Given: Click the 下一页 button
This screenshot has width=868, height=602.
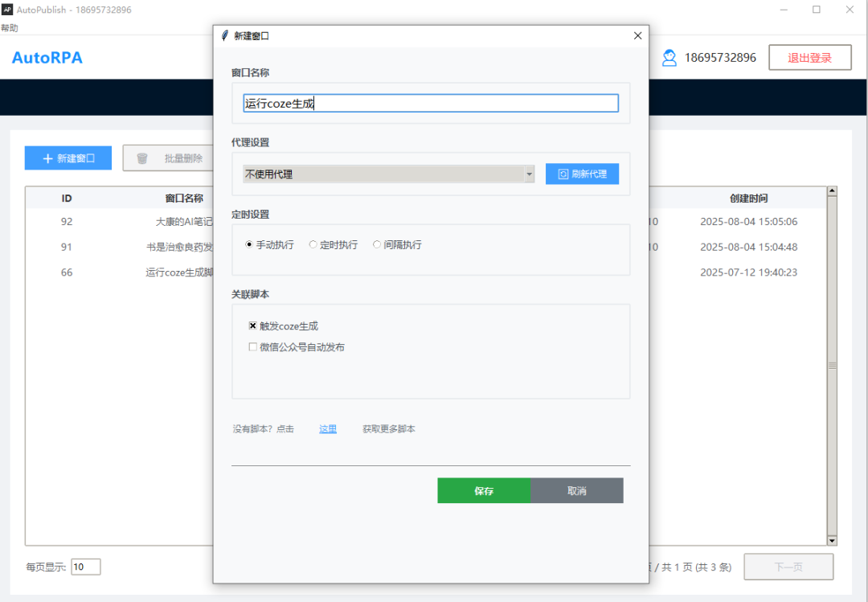Looking at the screenshot, I should pyautogui.click(x=789, y=567).
